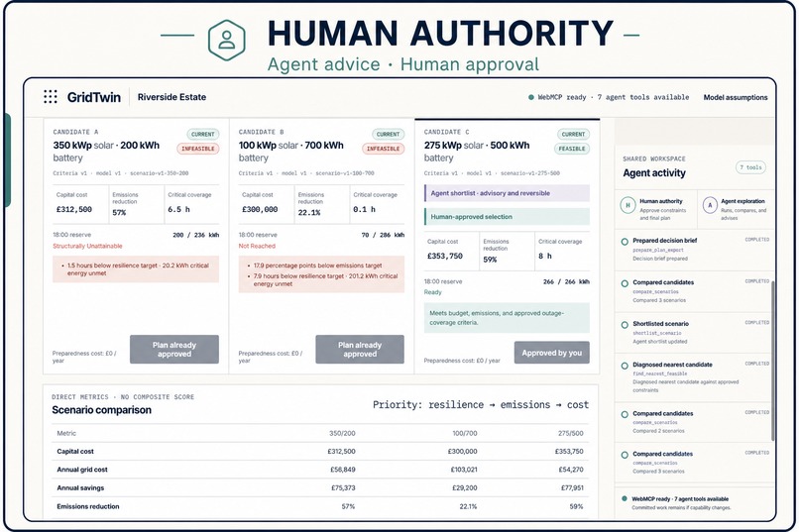
Task: Click Candidate C FEASIBLE badge
Action: [x=572, y=149]
